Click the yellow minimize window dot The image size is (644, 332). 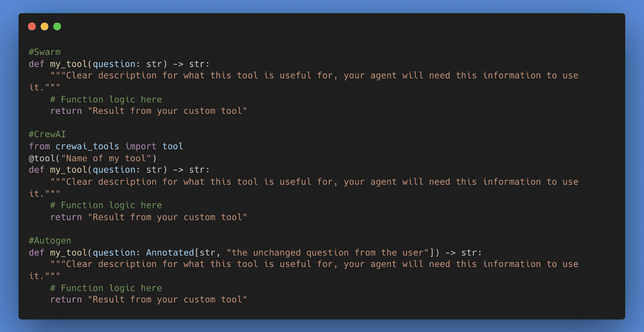pos(45,27)
